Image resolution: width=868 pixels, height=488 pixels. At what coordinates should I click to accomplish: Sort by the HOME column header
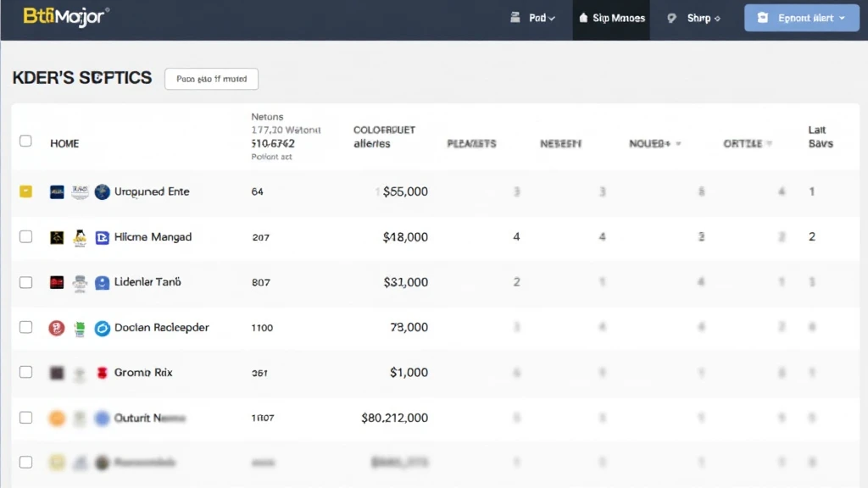[64, 144]
